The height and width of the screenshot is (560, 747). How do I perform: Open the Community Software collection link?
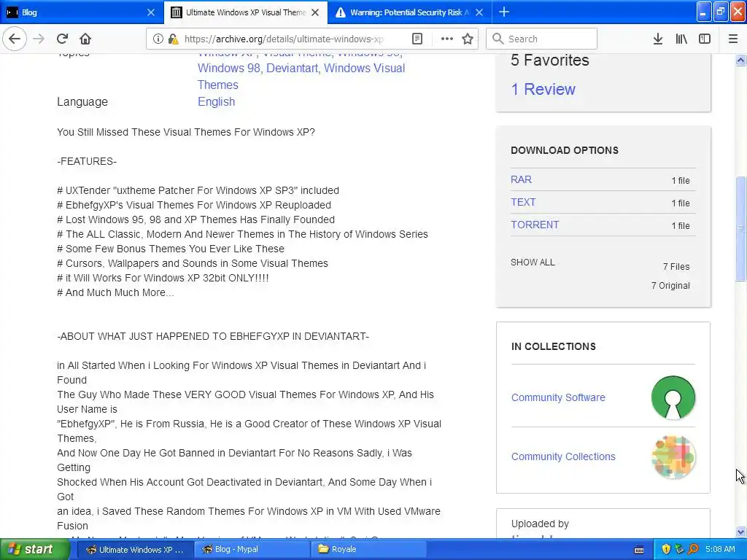558,397
